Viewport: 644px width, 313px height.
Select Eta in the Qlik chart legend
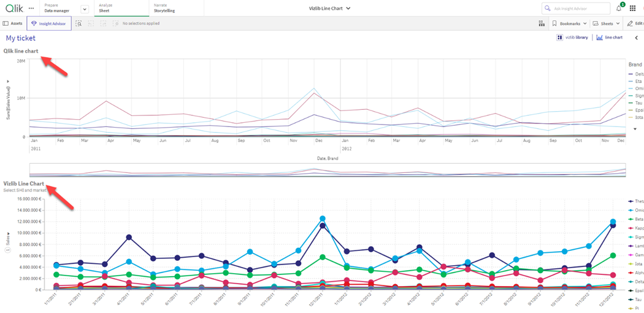(635, 82)
